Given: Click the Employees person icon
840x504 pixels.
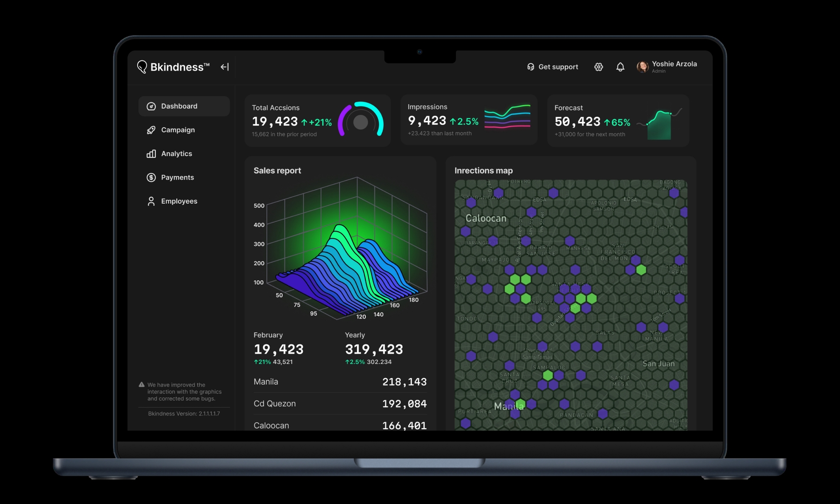Looking at the screenshot, I should 151,201.
